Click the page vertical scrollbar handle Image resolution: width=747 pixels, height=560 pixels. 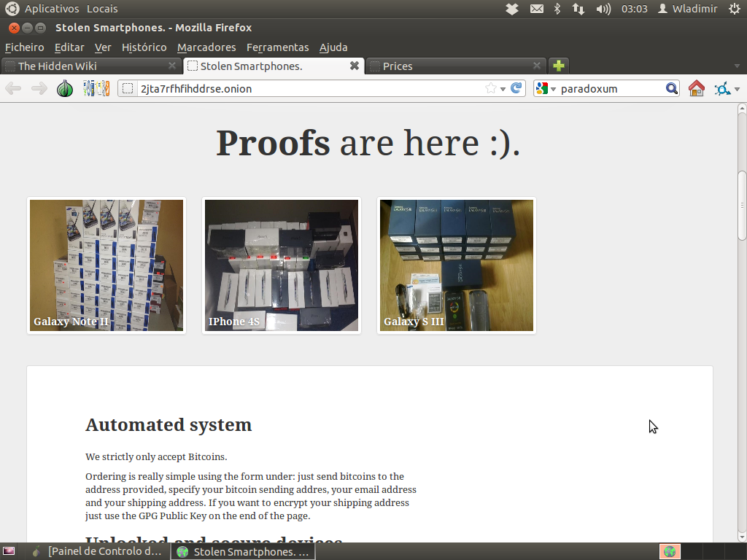(742, 205)
